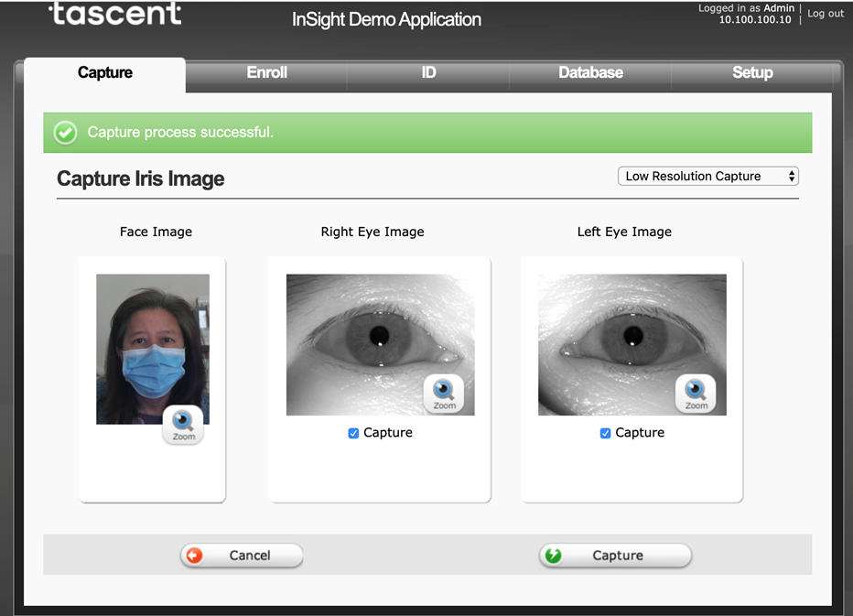Go to the Database tab

590,73
